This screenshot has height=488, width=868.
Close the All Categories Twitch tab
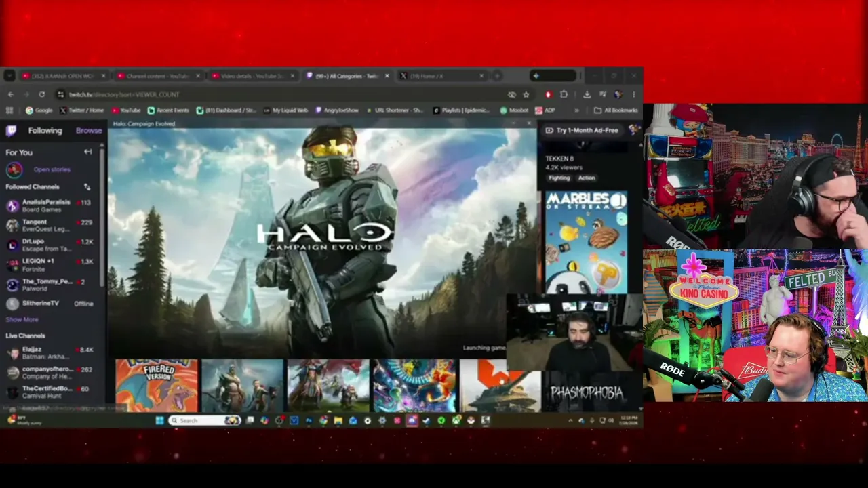coord(387,76)
